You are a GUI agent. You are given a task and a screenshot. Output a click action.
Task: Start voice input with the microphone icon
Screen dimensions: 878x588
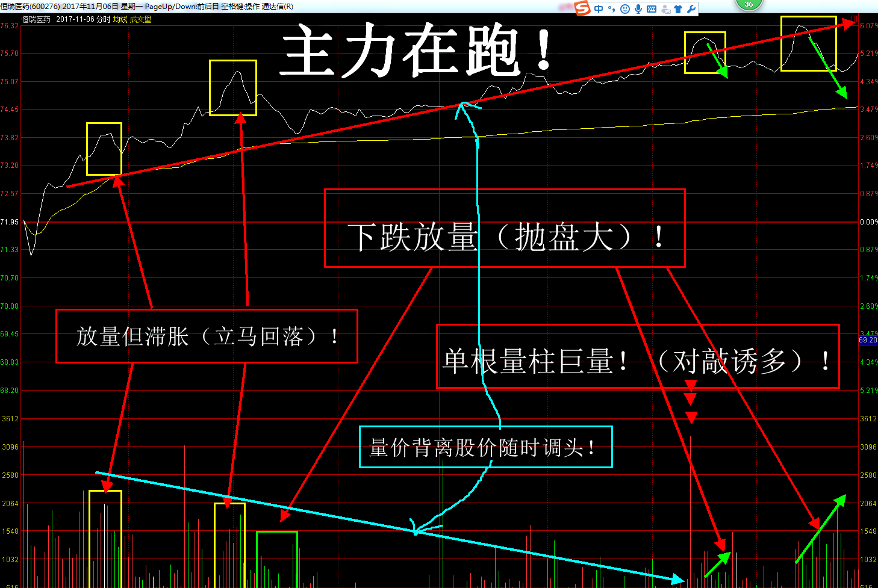pyautogui.click(x=638, y=9)
